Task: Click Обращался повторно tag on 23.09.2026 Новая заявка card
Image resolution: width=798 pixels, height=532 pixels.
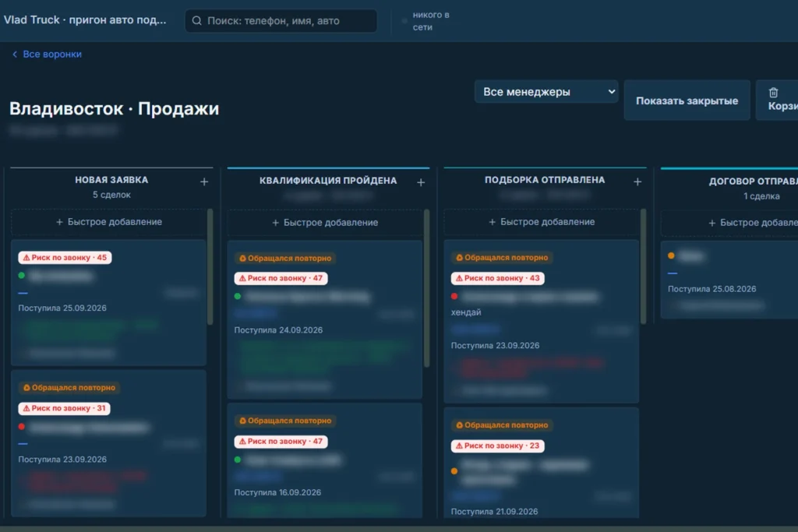Action: [x=69, y=388]
